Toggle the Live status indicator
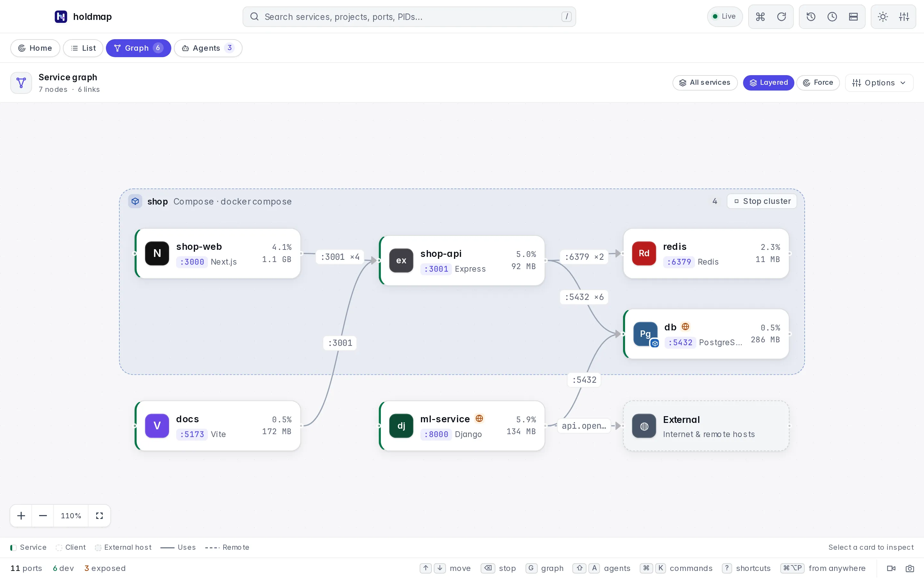 pos(724,16)
